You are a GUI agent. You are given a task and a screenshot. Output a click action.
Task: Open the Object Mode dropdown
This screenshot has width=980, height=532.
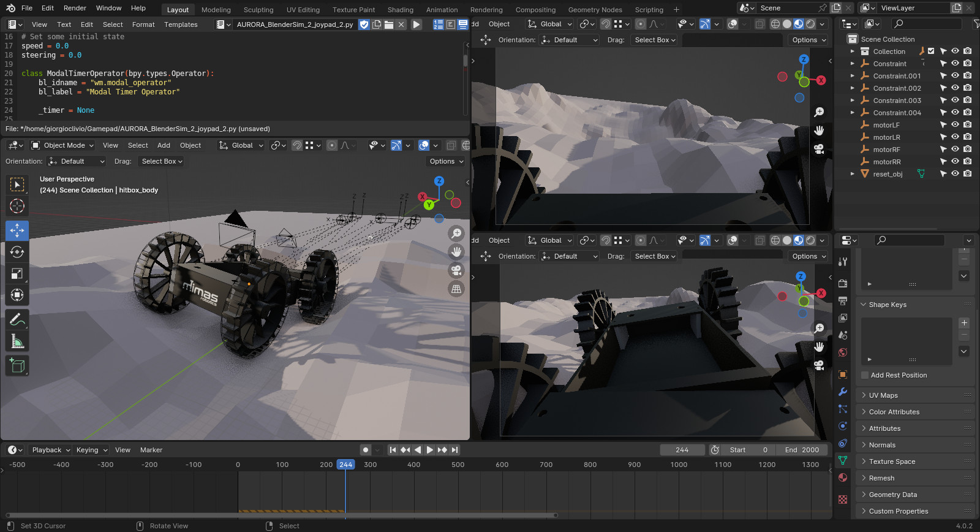click(63, 145)
